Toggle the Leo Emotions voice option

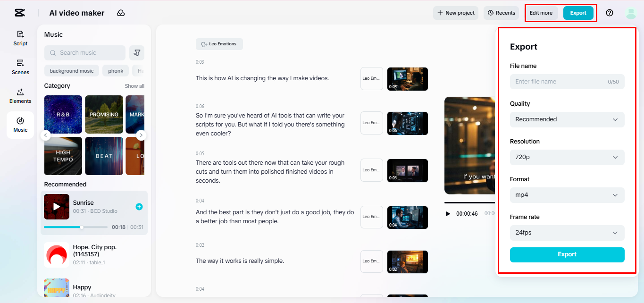point(219,44)
